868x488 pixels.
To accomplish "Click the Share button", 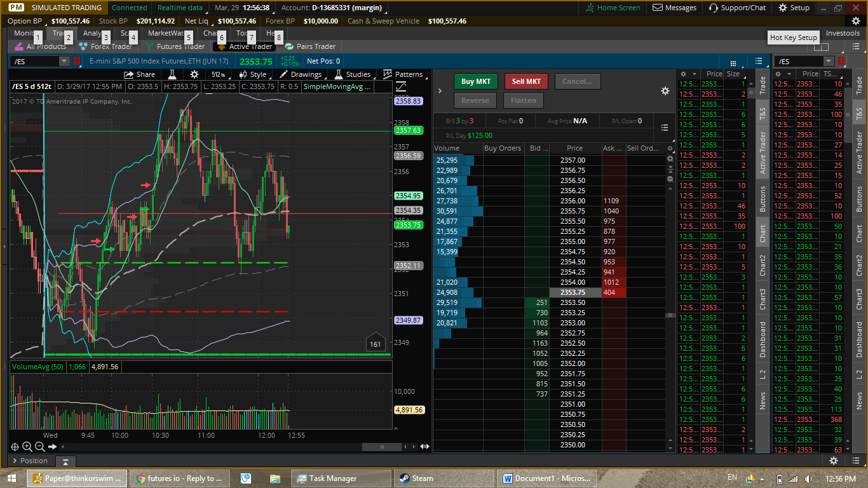I will click(139, 74).
